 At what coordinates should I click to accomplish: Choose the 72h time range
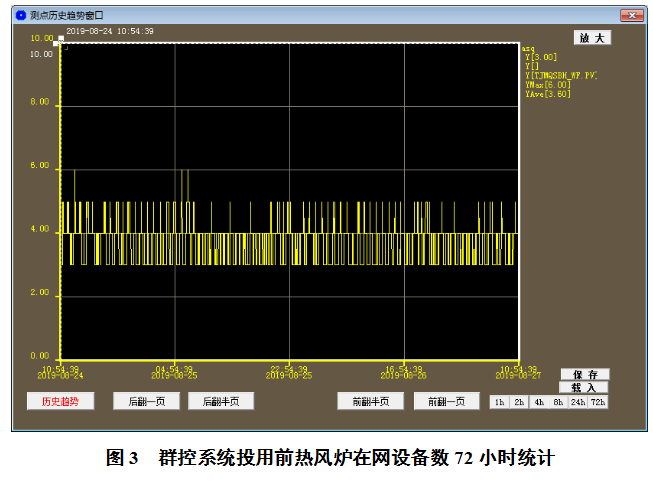click(597, 402)
